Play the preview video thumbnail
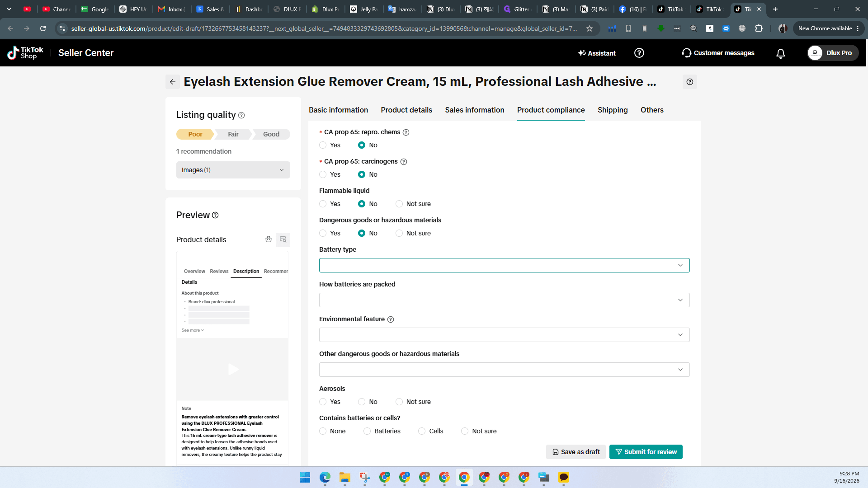This screenshot has width=868, height=488. click(x=232, y=369)
